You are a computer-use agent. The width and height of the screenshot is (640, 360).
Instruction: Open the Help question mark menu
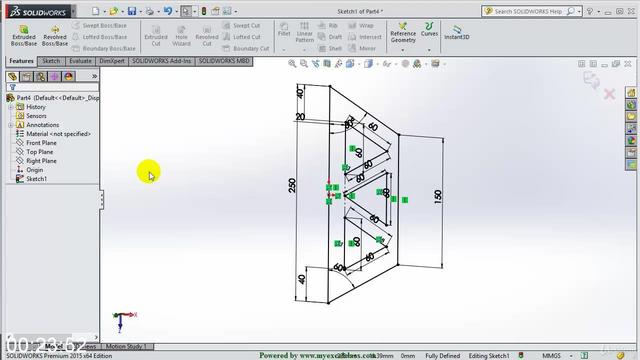click(590, 11)
